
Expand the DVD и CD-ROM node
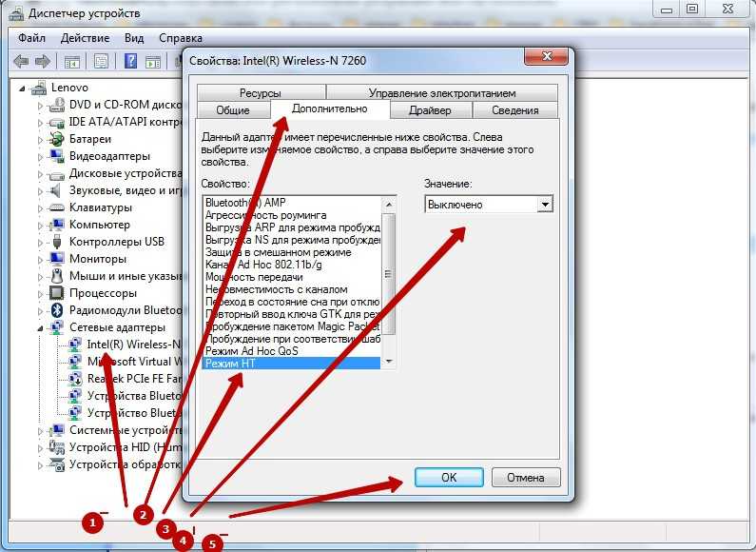(x=41, y=106)
